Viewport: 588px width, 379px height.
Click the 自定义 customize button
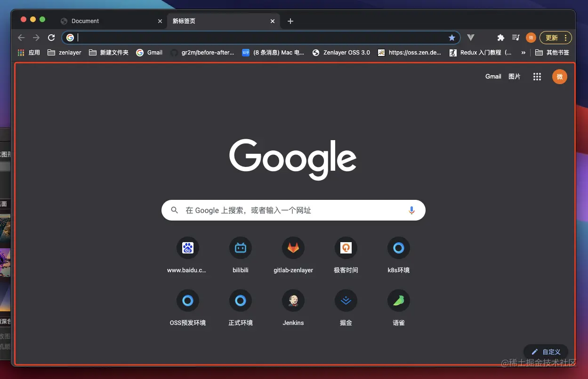click(x=546, y=352)
